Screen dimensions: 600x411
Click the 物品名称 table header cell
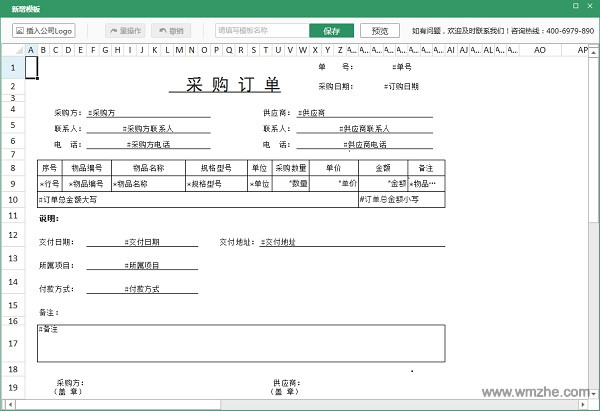tap(148, 168)
